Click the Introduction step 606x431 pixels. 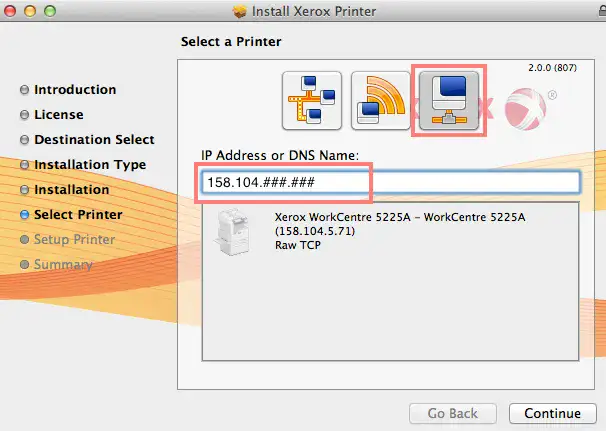[x=68, y=90]
